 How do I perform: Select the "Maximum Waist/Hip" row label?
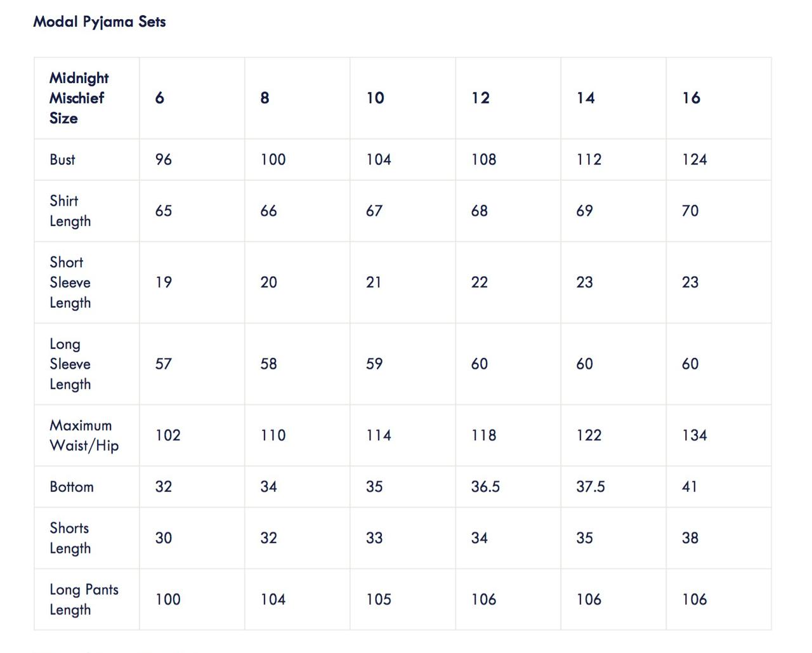(84, 435)
